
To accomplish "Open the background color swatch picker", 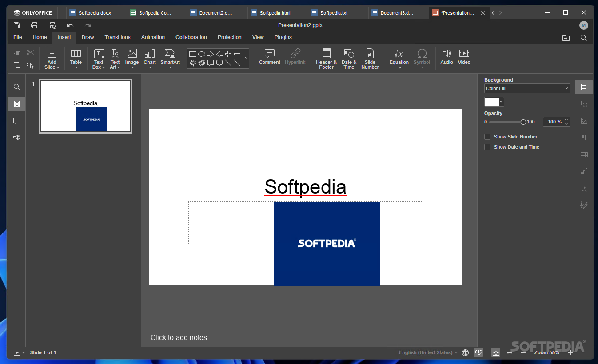I will pyautogui.click(x=494, y=102).
